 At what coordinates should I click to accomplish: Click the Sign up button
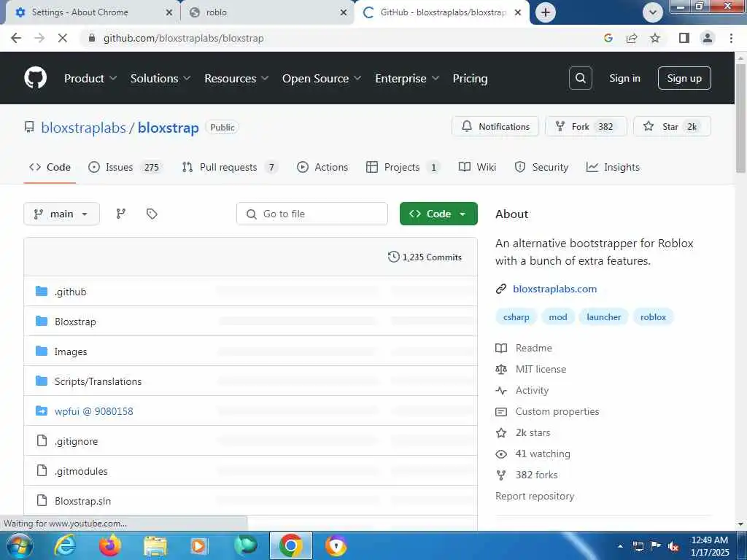tap(684, 78)
